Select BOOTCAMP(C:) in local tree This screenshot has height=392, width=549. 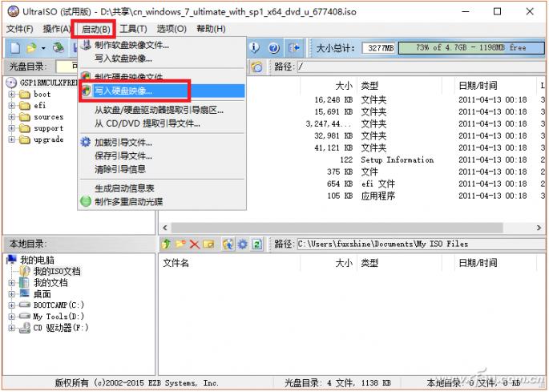tap(59, 305)
